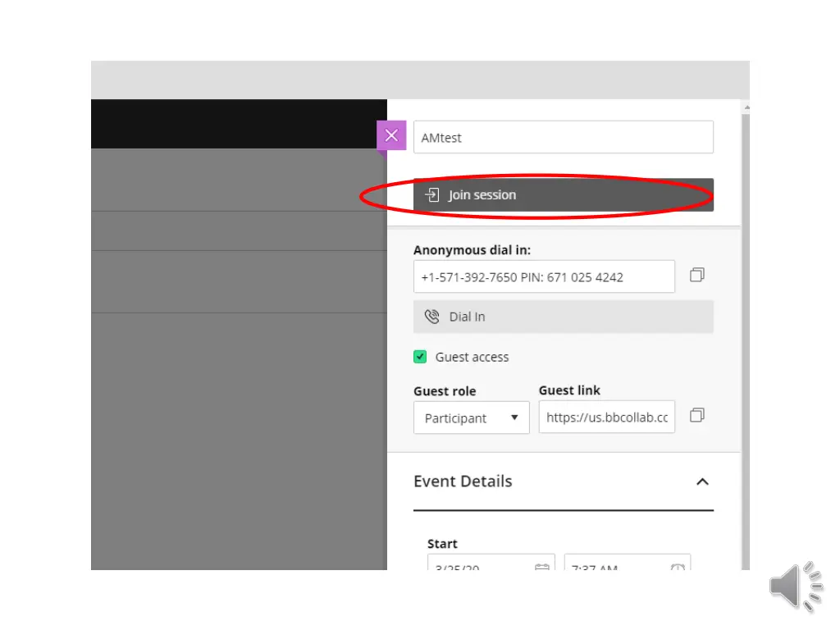Open the Guest role Participant dropdown

pyautogui.click(x=472, y=418)
